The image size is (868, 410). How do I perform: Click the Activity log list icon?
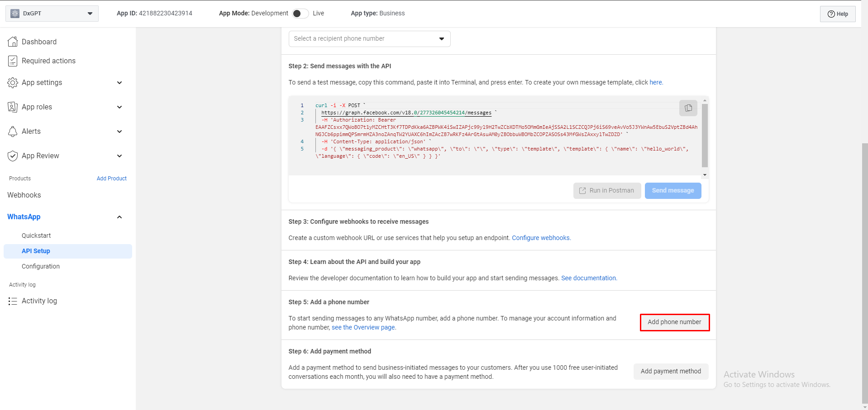pos(13,301)
